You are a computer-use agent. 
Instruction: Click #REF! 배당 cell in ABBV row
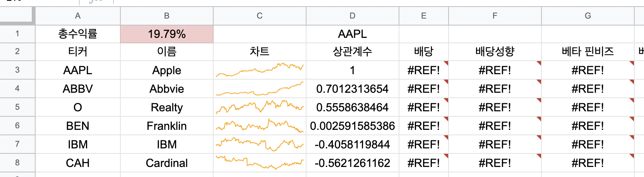pyautogui.click(x=424, y=88)
